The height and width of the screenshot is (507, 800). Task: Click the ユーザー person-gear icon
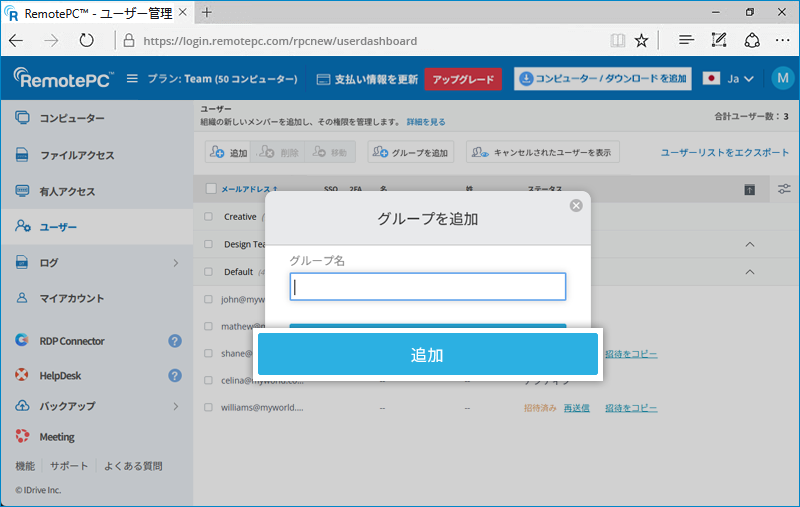pyautogui.click(x=22, y=225)
